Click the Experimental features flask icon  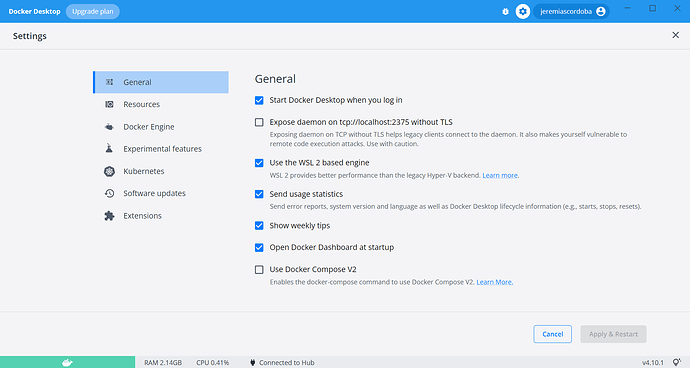click(109, 148)
